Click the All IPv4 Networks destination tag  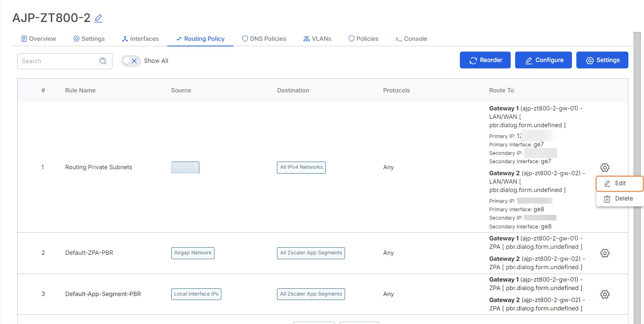pos(301,168)
